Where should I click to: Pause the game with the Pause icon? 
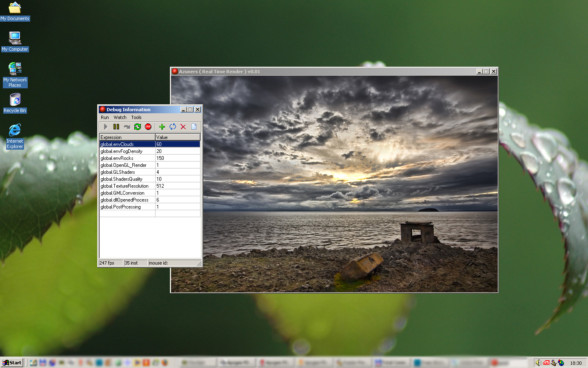point(116,127)
